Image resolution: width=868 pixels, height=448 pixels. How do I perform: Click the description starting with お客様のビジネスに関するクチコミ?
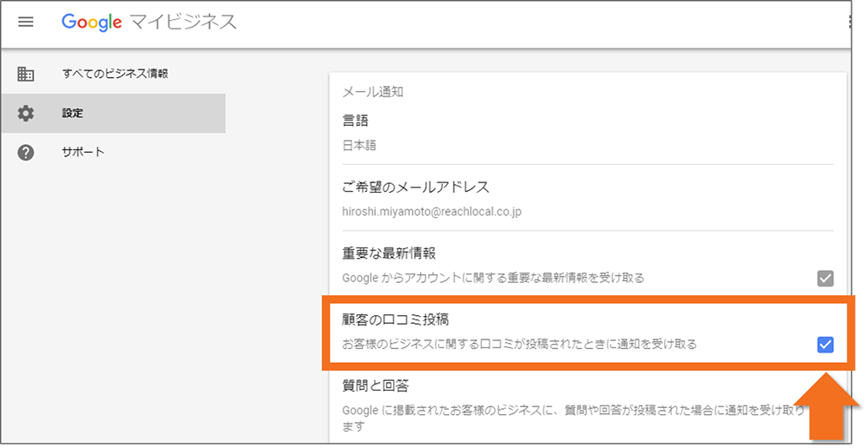pyautogui.click(x=519, y=345)
